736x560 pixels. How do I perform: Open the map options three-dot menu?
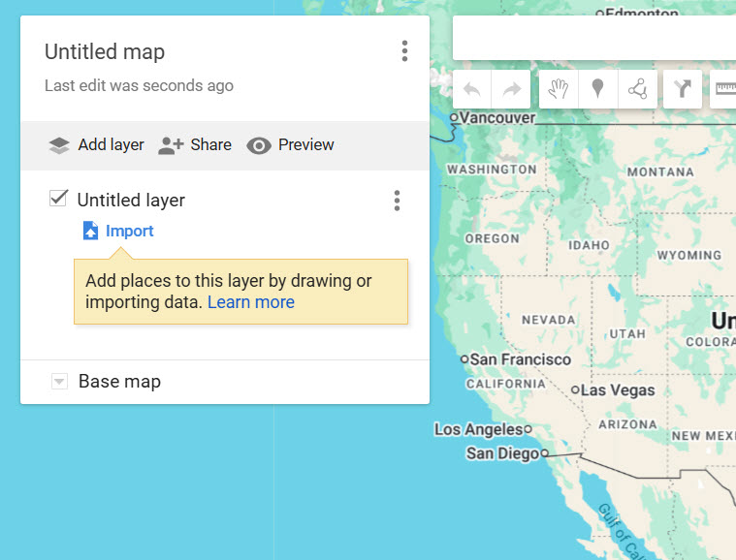(x=404, y=50)
